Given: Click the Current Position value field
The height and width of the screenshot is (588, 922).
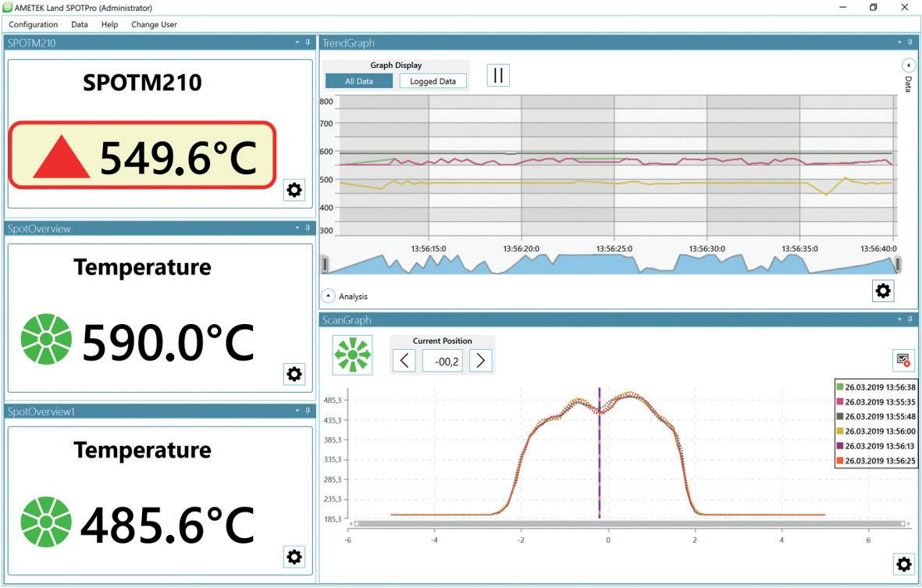Looking at the screenshot, I should (x=442, y=361).
